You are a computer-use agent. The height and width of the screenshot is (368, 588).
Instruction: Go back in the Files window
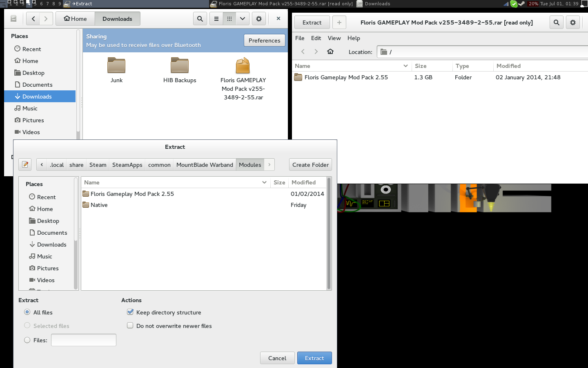[33, 19]
